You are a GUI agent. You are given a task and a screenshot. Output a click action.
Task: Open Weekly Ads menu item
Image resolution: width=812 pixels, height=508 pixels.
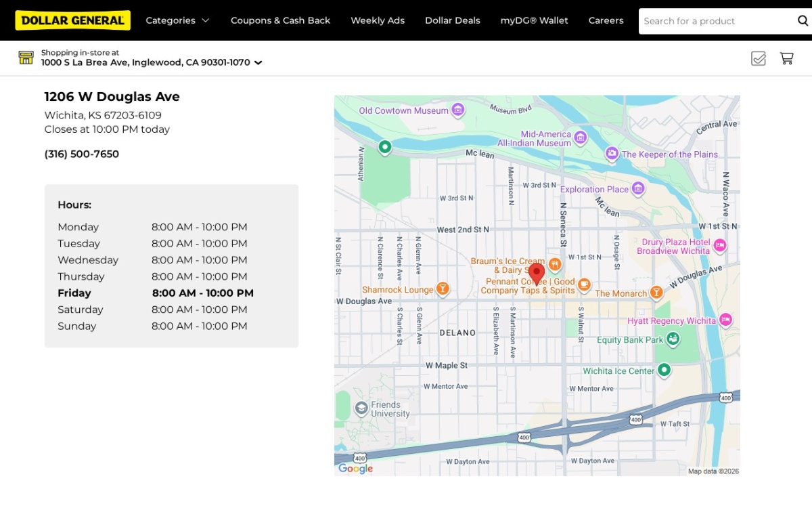coord(378,20)
